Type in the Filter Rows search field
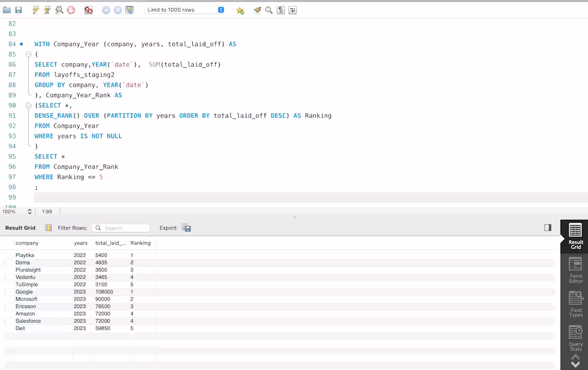This screenshot has width=588, height=370. point(124,227)
